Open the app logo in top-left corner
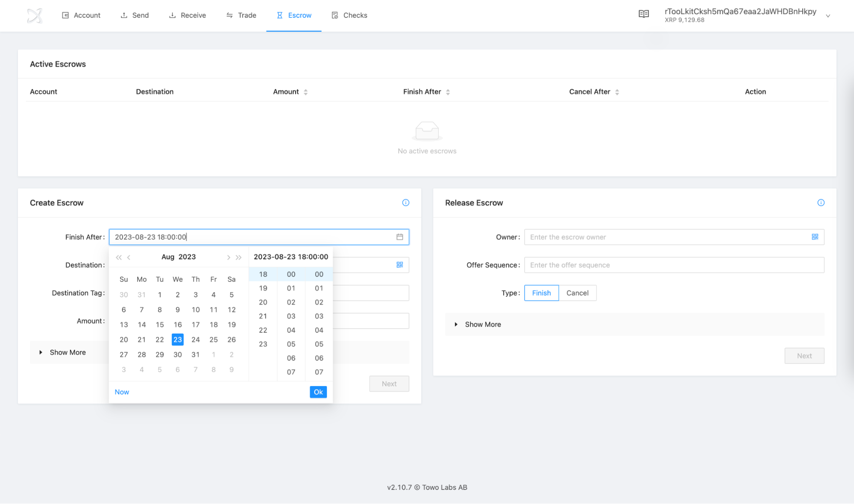Image resolution: width=854 pixels, height=504 pixels. click(35, 15)
